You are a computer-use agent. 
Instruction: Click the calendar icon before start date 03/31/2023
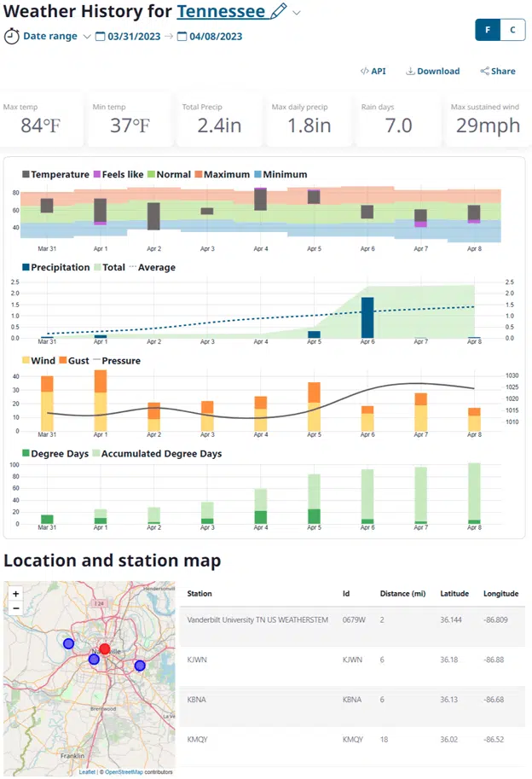pos(101,37)
